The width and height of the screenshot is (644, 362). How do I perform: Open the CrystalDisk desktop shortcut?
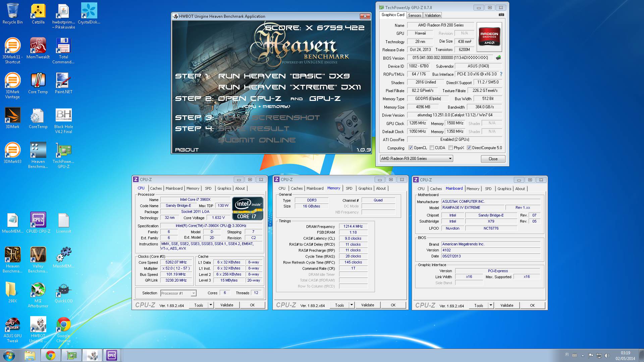coord(89,14)
